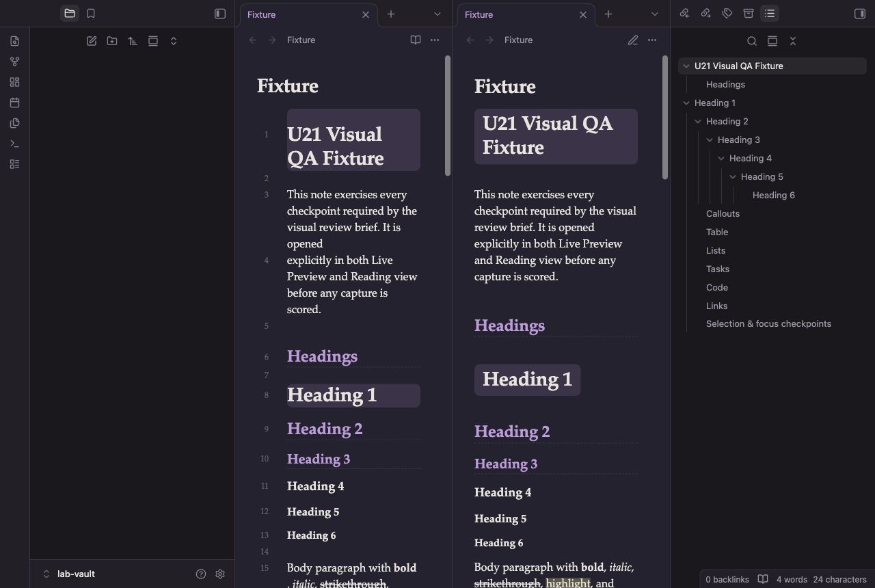Open backlinks tab in right sidebar

pyautogui.click(x=685, y=14)
